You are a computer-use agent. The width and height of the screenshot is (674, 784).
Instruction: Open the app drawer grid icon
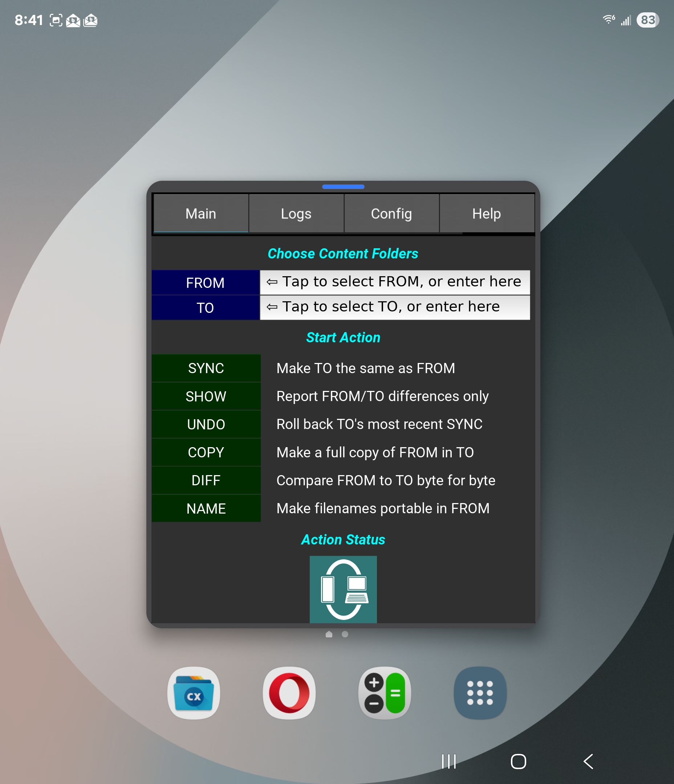(x=480, y=693)
